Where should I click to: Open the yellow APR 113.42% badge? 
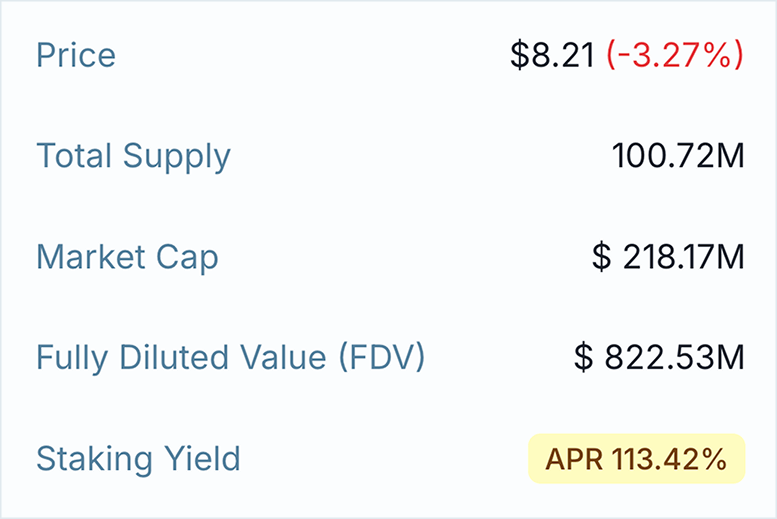click(636, 459)
